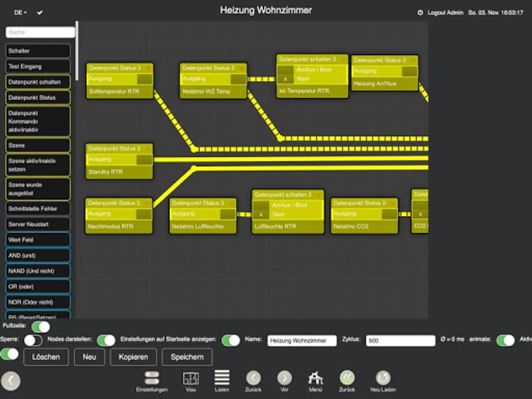Click the An/Aus Bool port of Ist-Temperatur RTR
This screenshot has height=399, width=532.
point(286,70)
